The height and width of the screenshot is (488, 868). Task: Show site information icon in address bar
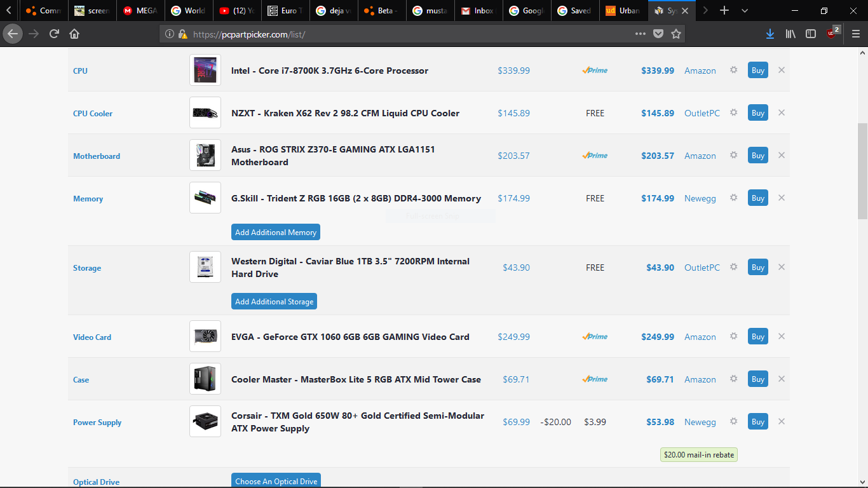[170, 34]
